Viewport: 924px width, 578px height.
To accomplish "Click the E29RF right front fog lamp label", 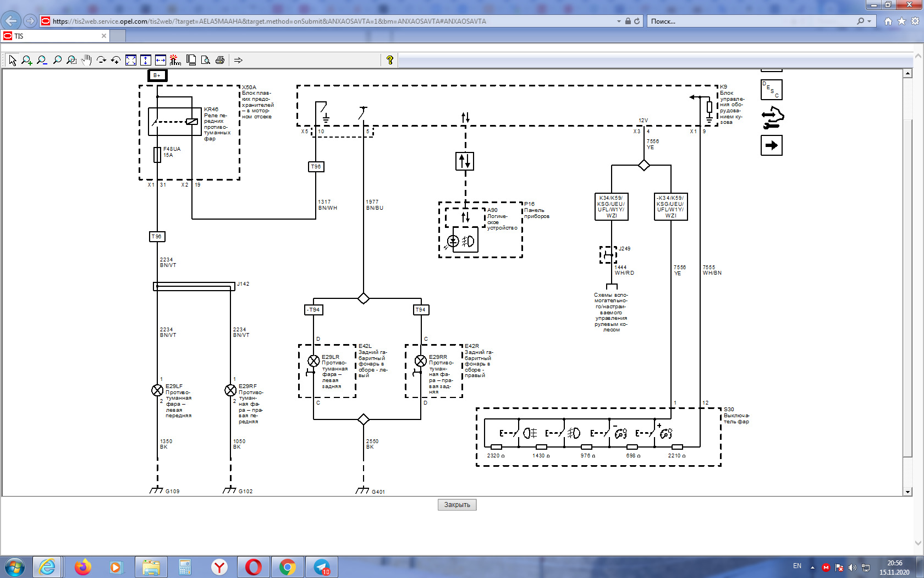I will click(x=251, y=404).
